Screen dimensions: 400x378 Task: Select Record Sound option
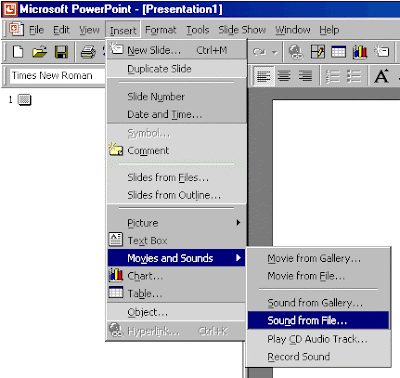(319, 357)
